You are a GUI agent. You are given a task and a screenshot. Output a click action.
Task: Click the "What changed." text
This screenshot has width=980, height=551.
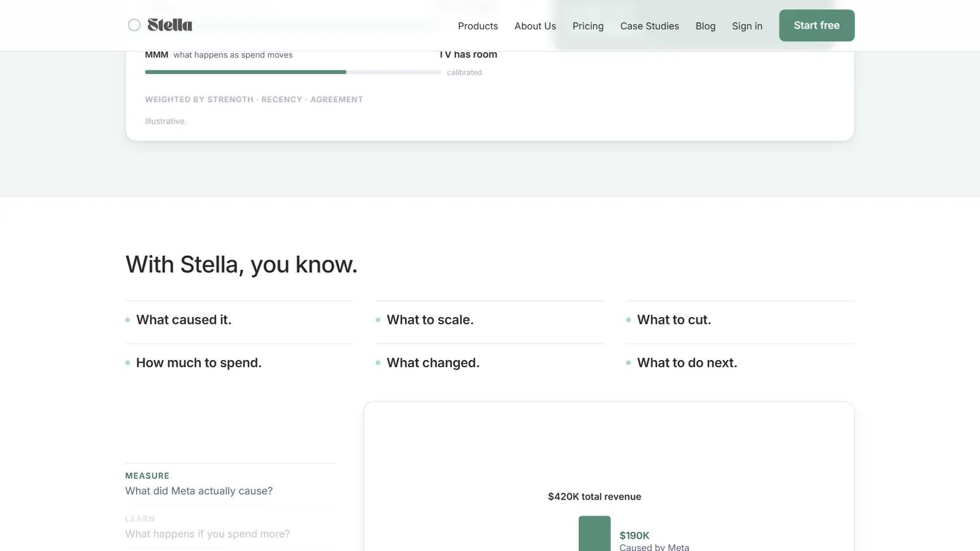tap(433, 362)
